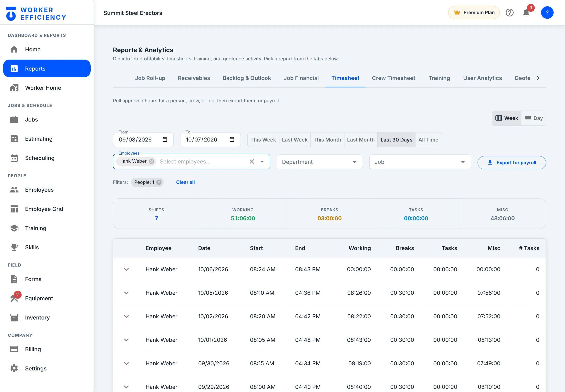Open Employee Grid in sidebar
This screenshot has height=392, width=565.
[47, 209]
